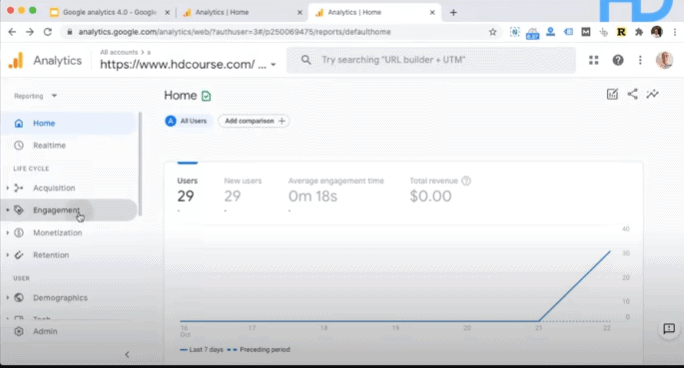Open Chrome profile avatar in toolbar

(657, 32)
